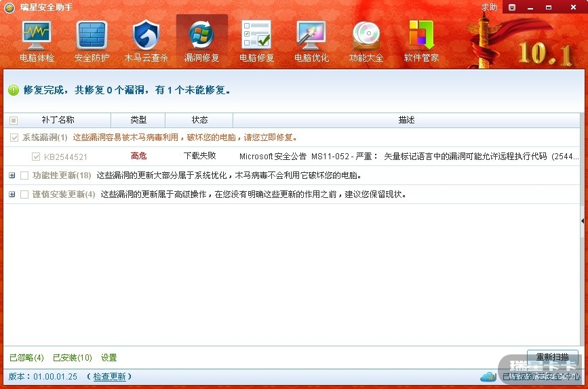Click the side panel collapse arrow

(583, 221)
